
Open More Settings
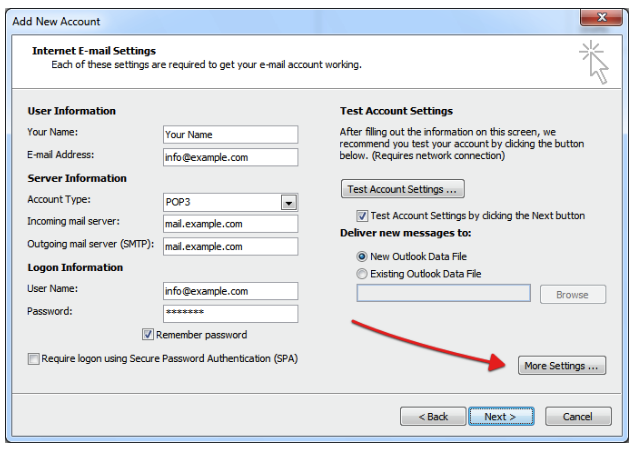pos(562,366)
